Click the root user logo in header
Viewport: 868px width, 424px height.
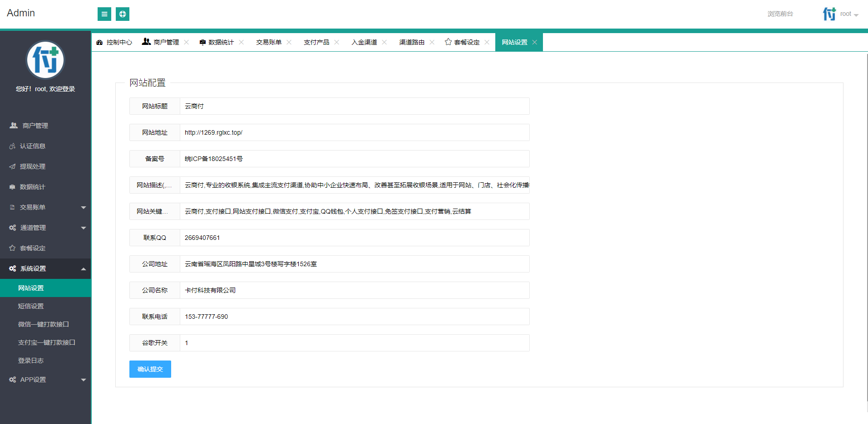click(829, 14)
